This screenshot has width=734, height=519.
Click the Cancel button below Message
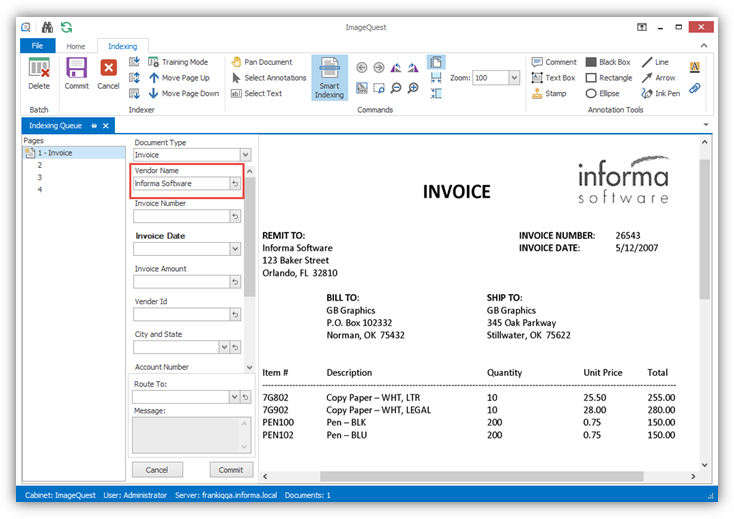coord(157,469)
